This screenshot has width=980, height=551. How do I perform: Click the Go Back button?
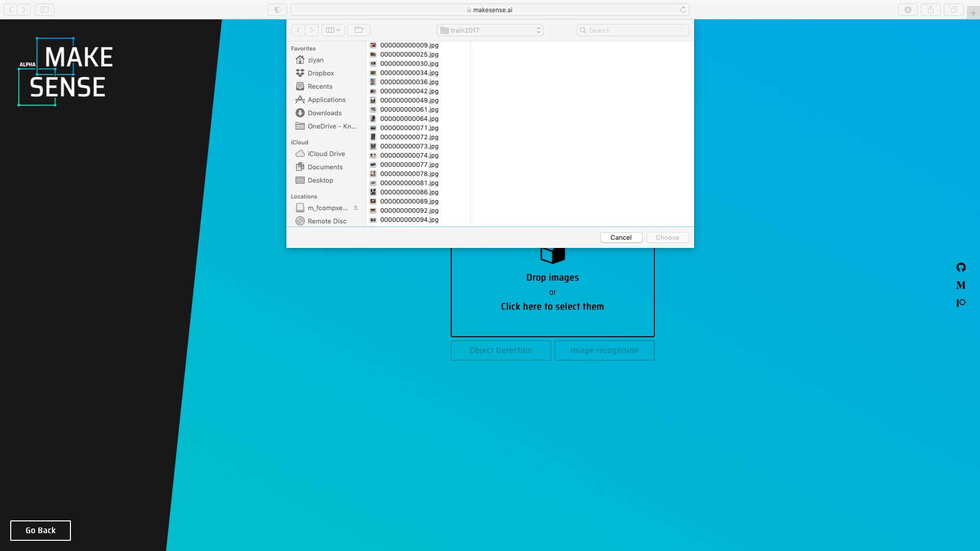click(40, 531)
